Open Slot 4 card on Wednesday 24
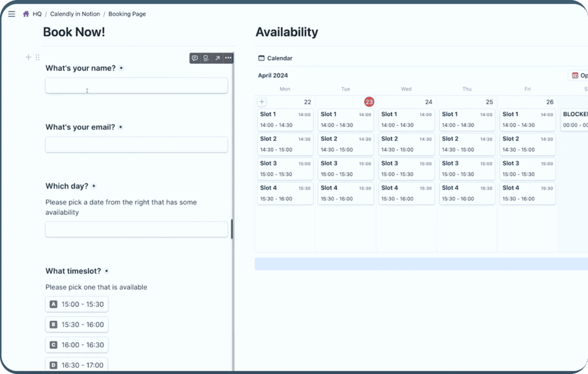The height and width of the screenshot is (374, 588). coord(407,193)
